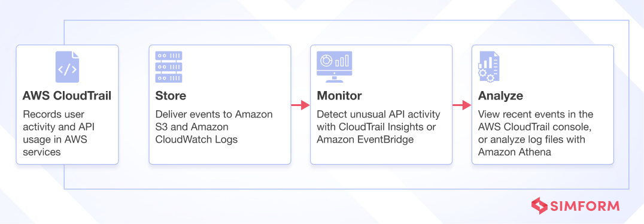The height and width of the screenshot is (224, 644).
Task: Click the Analyze heading
Action: pos(500,96)
